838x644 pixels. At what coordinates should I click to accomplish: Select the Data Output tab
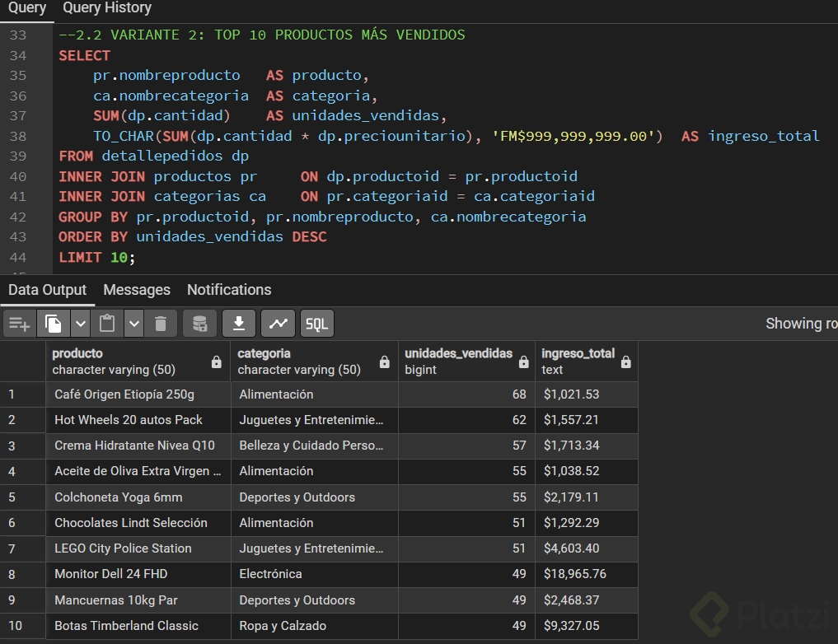click(x=47, y=290)
